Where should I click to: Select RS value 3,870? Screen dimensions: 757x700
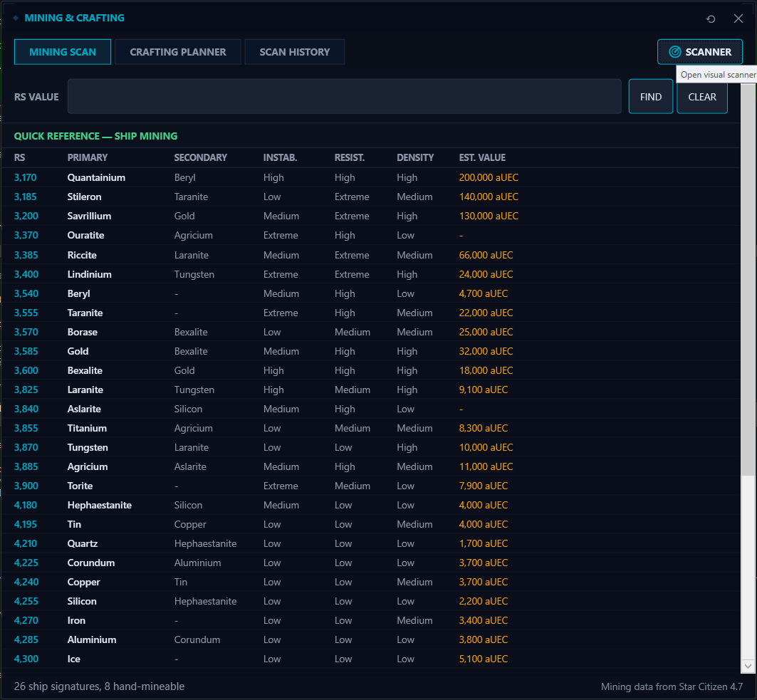(26, 447)
